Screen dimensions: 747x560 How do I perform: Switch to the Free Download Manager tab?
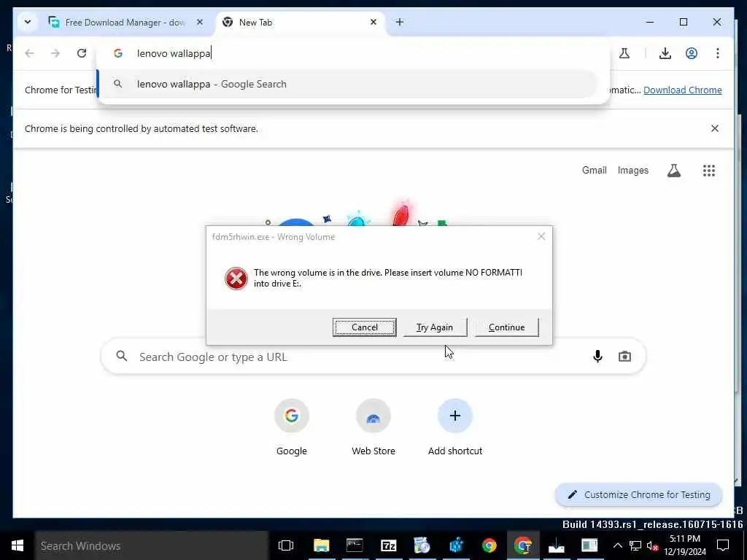pyautogui.click(x=125, y=23)
